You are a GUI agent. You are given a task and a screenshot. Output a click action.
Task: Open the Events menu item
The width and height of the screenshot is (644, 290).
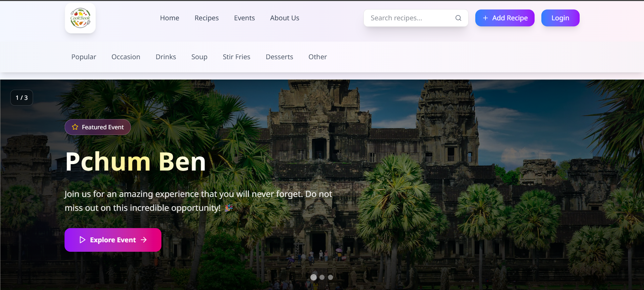click(x=244, y=18)
